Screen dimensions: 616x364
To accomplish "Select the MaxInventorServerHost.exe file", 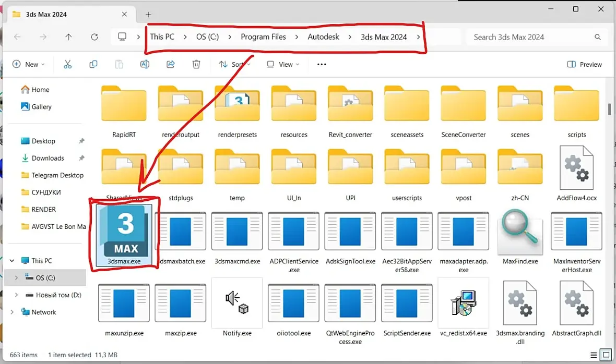I will point(576,242).
